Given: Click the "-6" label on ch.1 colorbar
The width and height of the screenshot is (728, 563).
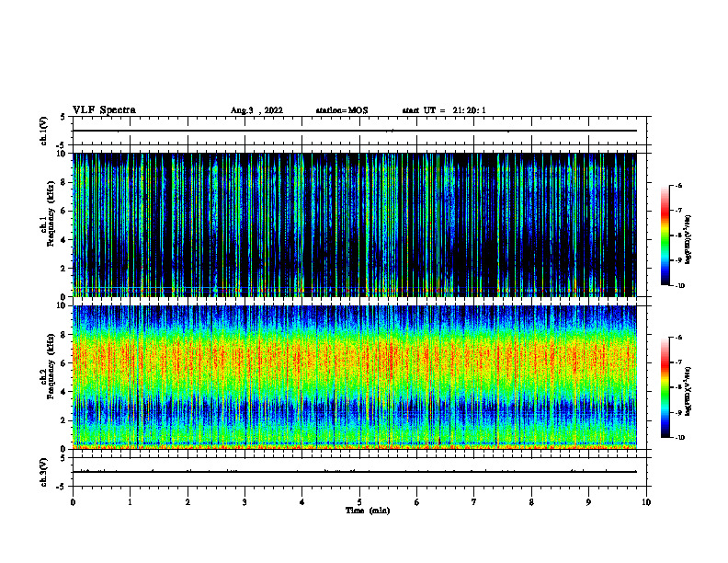Looking at the screenshot, I should [x=678, y=185].
